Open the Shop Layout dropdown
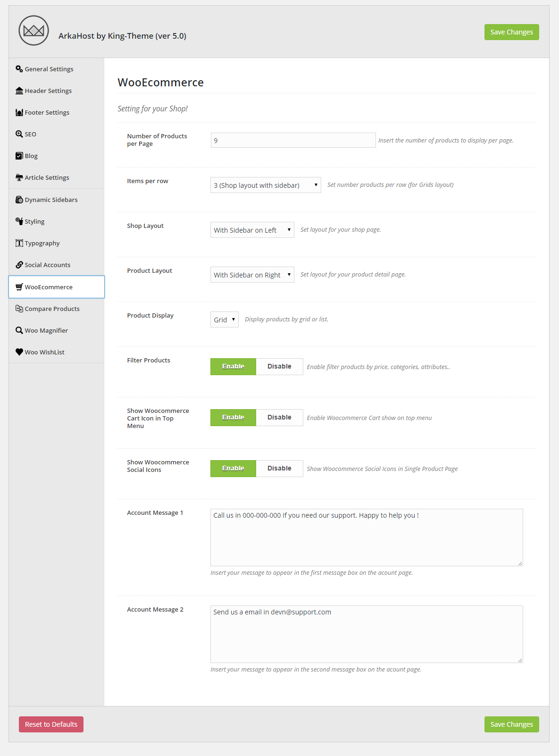The height and width of the screenshot is (756, 559). click(252, 230)
